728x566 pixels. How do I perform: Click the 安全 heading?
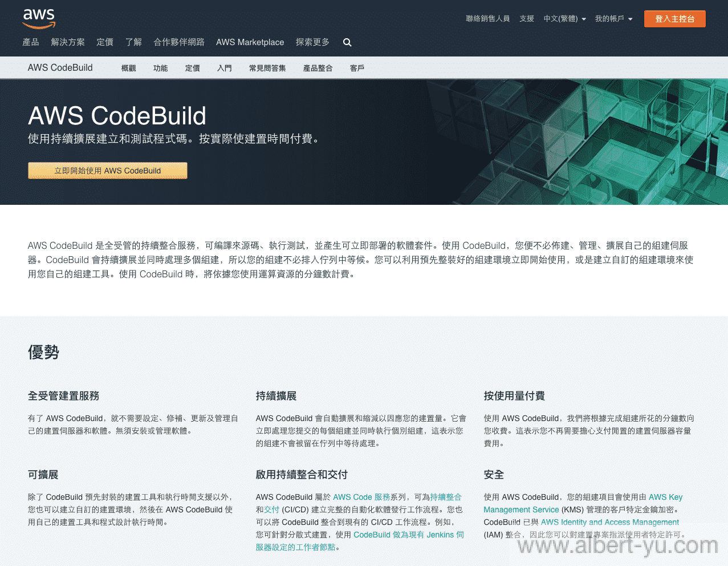[x=494, y=475]
